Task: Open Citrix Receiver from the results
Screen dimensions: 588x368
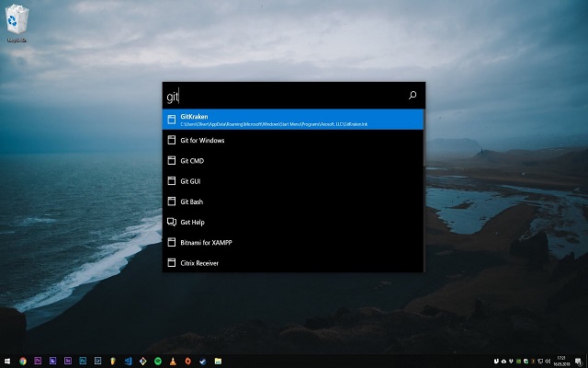Action: (293, 263)
